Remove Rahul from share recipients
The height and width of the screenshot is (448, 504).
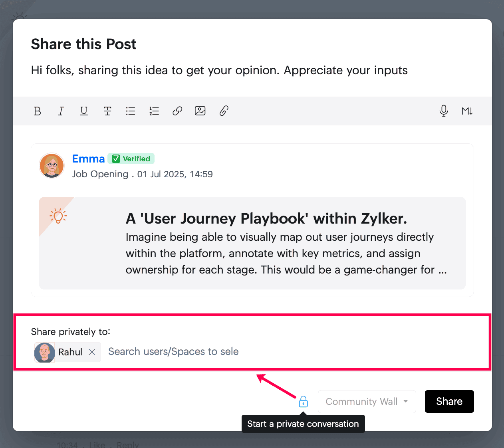[92, 352]
